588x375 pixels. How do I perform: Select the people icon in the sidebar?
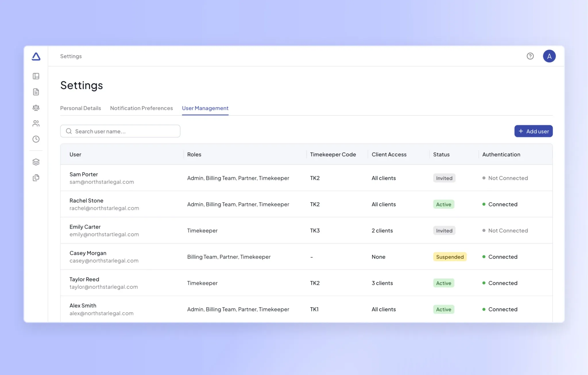[36, 123]
